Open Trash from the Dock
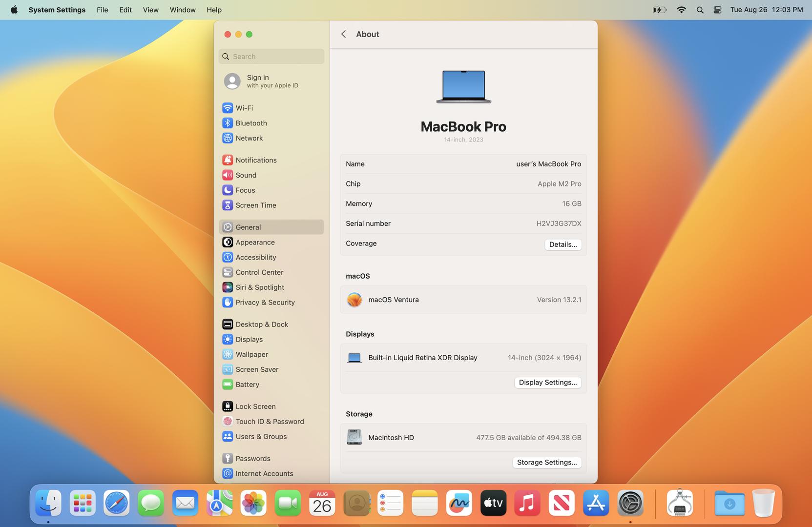Screen dimensions: 812x527 pos(764,503)
